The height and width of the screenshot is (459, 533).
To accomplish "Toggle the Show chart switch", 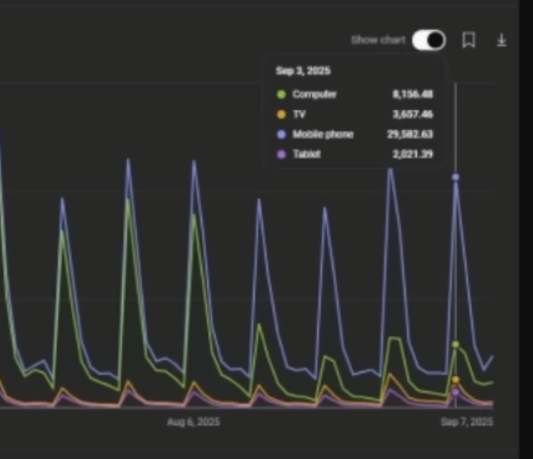I will tap(429, 40).
